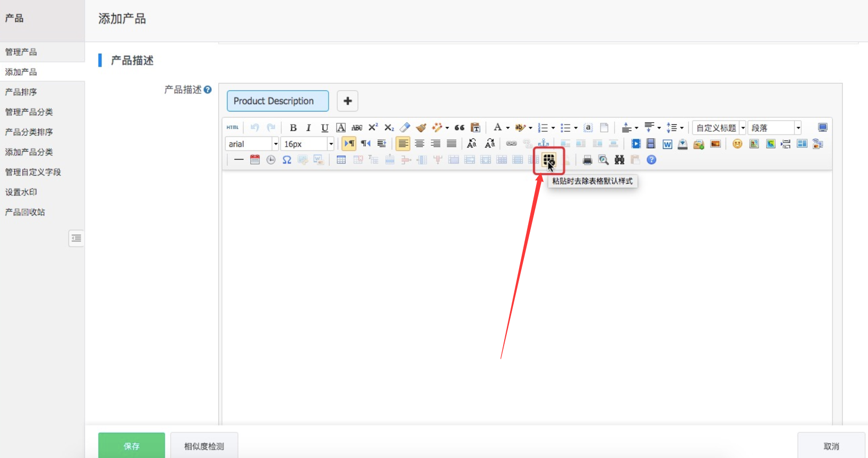
Task: Open the font color picker arrow
Action: (508, 128)
